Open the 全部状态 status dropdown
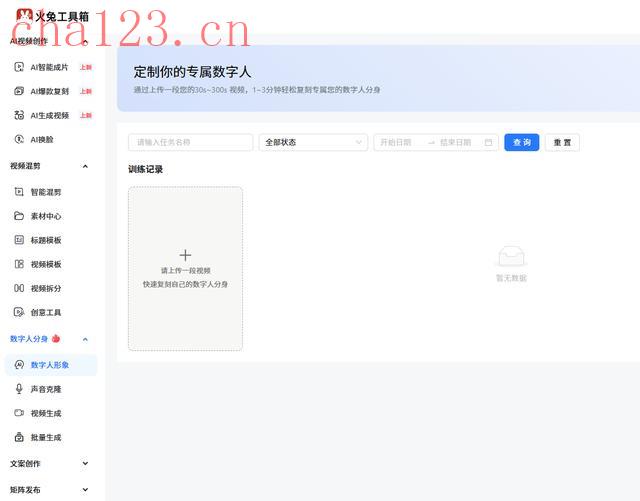Image resolution: width=640 pixels, height=501 pixels. click(313, 143)
